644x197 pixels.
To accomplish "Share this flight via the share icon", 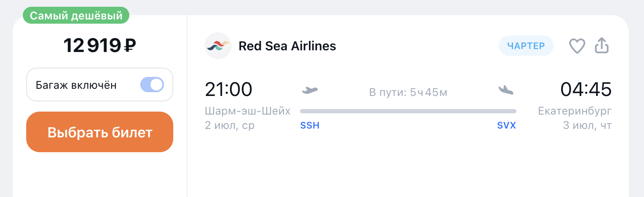I will click(602, 46).
